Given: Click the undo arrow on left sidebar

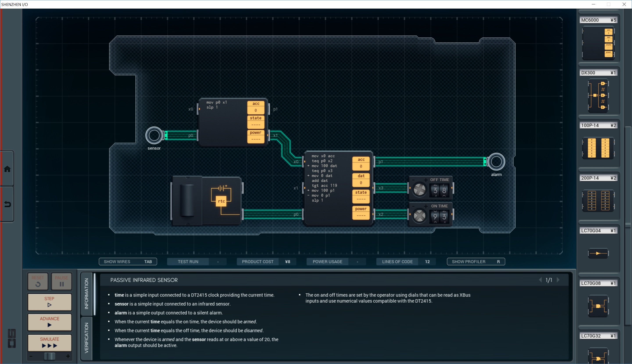Looking at the screenshot, I should [x=7, y=205].
